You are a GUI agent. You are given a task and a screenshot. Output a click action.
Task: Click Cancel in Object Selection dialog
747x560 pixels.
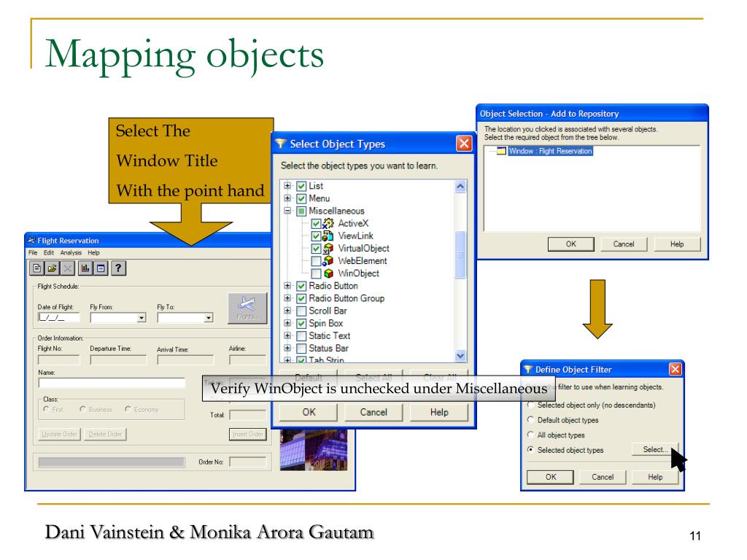click(x=623, y=244)
